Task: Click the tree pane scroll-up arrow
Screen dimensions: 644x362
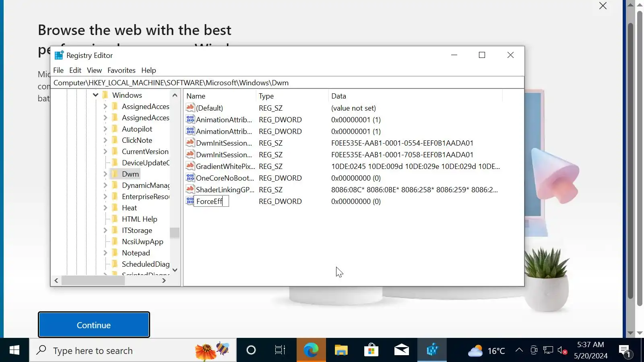Action: pos(175,95)
